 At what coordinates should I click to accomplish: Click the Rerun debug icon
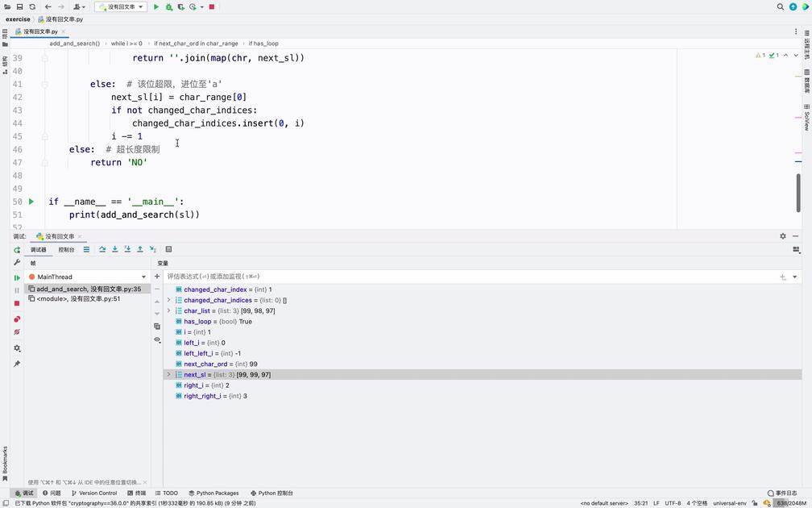(x=17, y=250)
